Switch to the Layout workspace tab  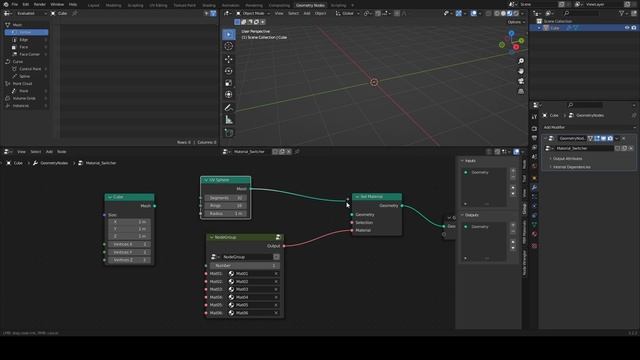[x=93, y=5]
